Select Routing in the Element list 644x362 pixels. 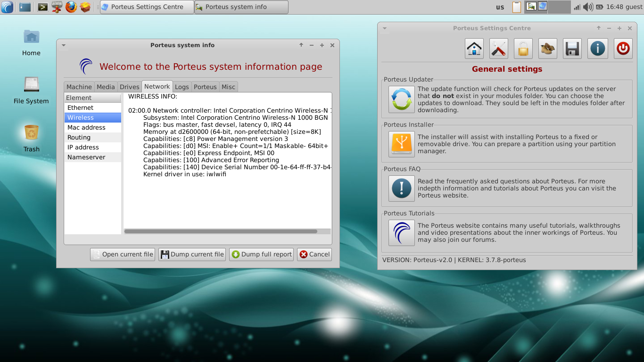pyautogui.click(x=93, y=138)
